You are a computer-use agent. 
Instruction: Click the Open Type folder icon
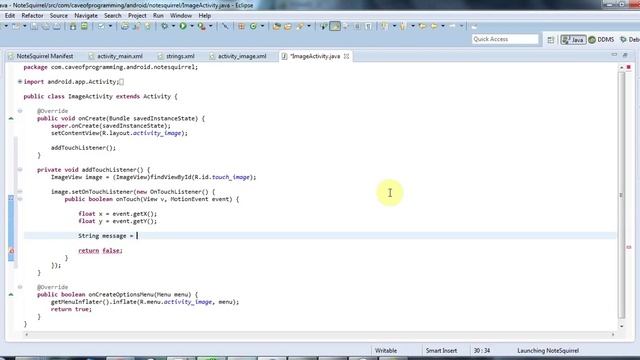[277, 27]
